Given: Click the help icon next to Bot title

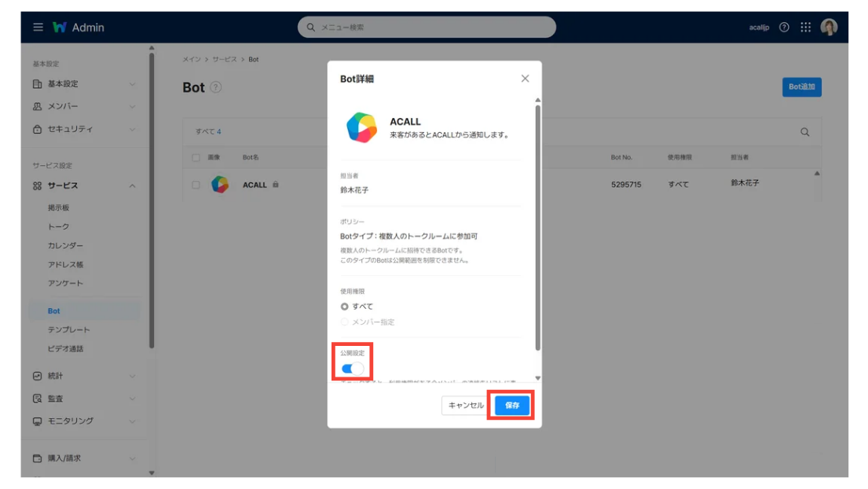Looking at the screenshot, I should point(216,87).
